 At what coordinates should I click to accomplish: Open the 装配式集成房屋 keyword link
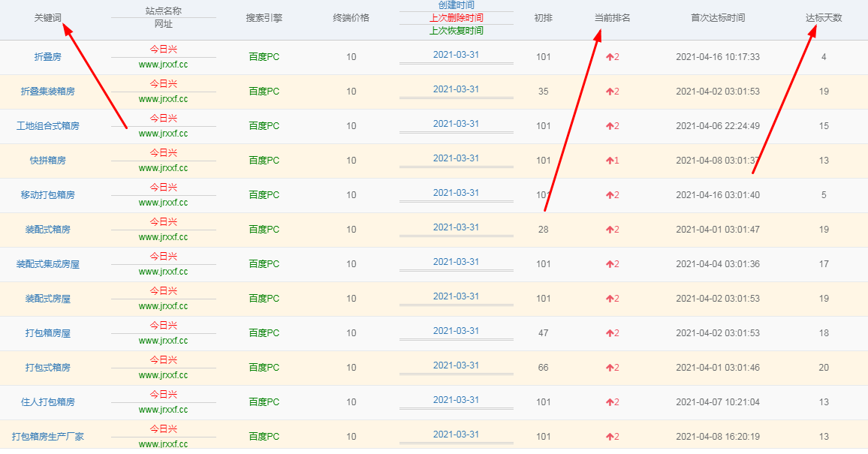click(48, 264)
